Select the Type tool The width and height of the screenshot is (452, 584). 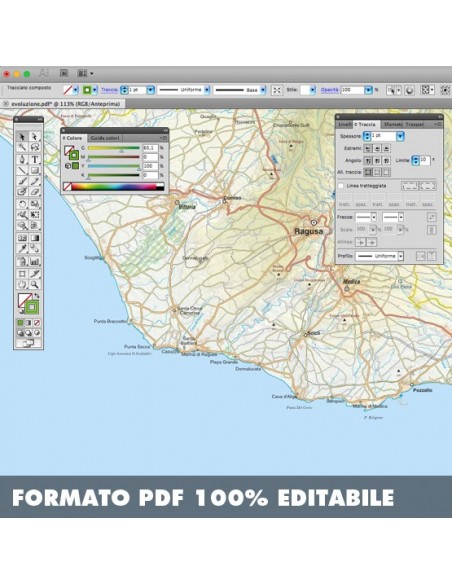(x=35, y=160)
